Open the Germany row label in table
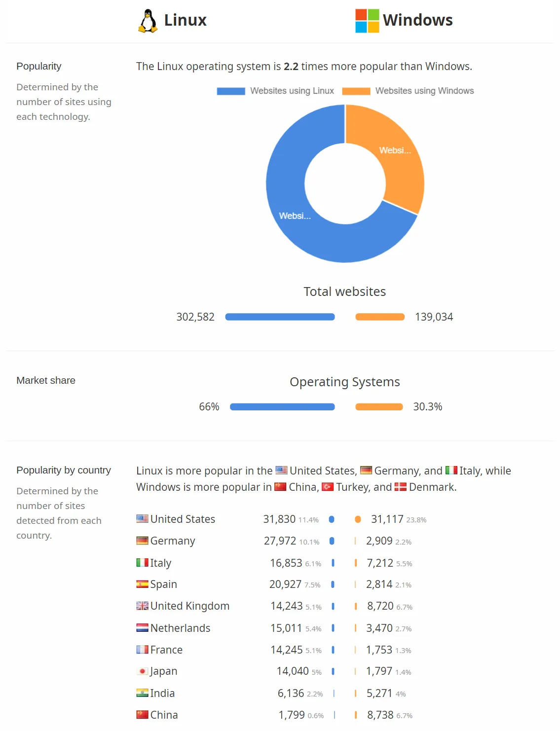 (173, 541)
